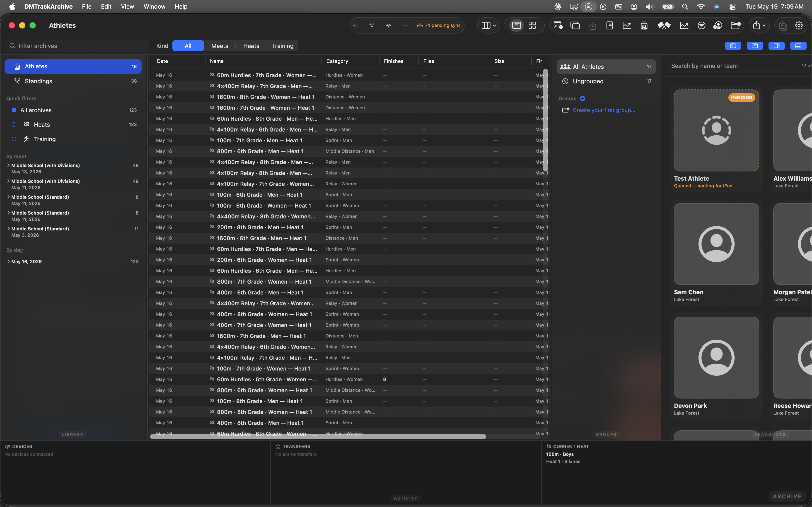Open the calendar schedule toolbar icon
This screenshot has height=507, width=812.
558,26
